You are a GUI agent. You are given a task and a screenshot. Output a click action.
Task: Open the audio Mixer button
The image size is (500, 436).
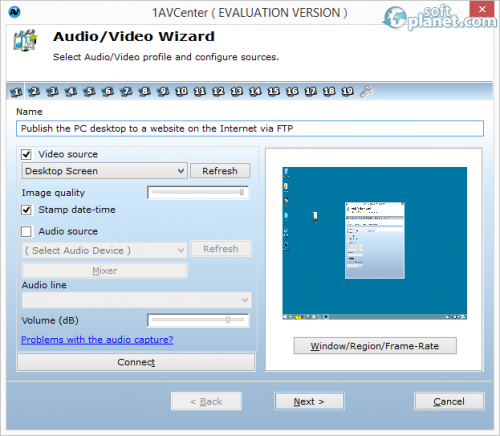105,271
